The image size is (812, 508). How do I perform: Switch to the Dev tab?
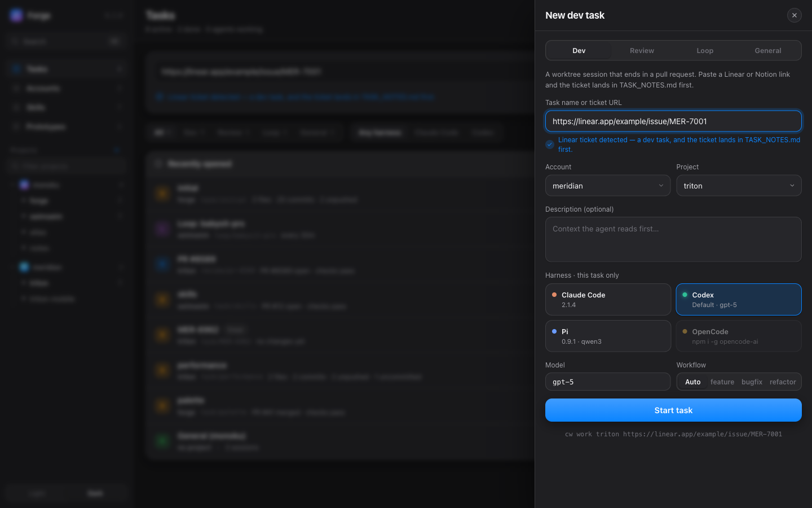click(579, 50)
